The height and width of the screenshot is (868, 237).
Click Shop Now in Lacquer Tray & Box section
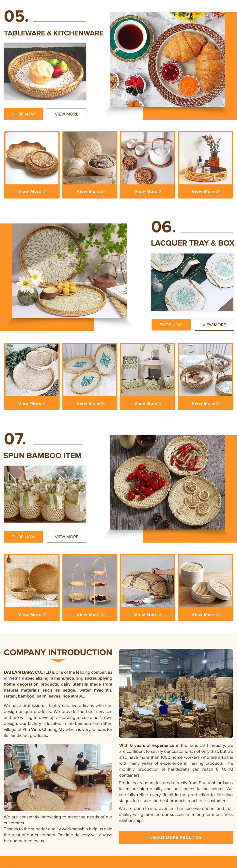171,324
